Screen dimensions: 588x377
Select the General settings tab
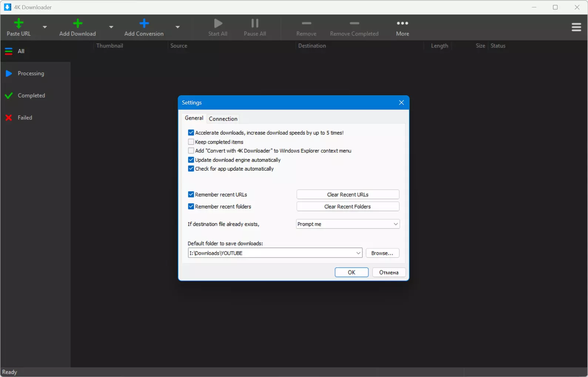point(194,118)
